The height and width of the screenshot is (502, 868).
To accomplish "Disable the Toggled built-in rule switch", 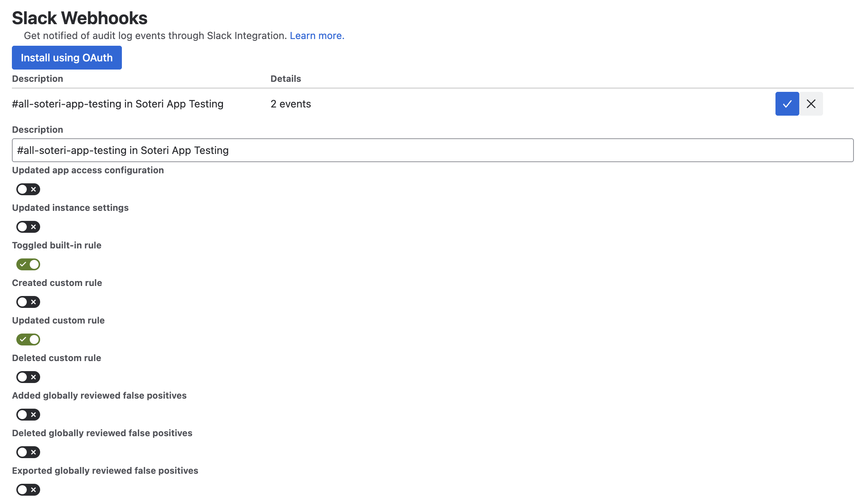I will pyautogui.click(x=28, y=264).
